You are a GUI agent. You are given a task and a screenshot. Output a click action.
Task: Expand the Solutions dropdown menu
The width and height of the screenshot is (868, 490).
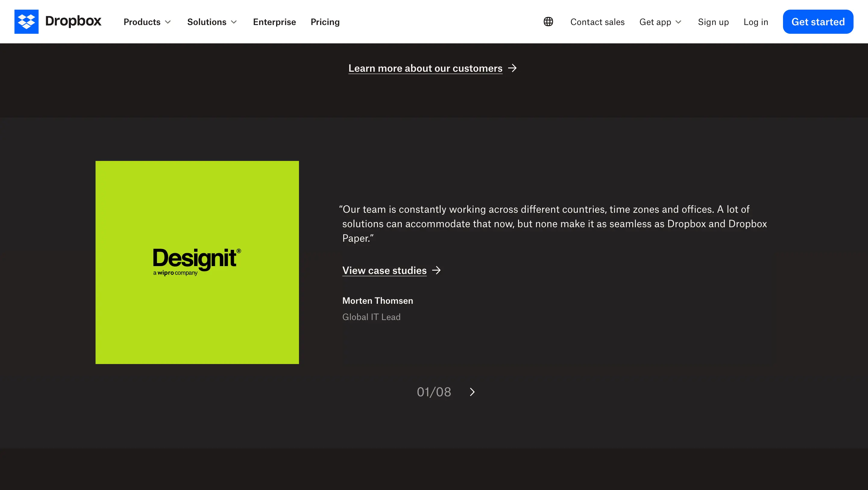tap(212, 22)
